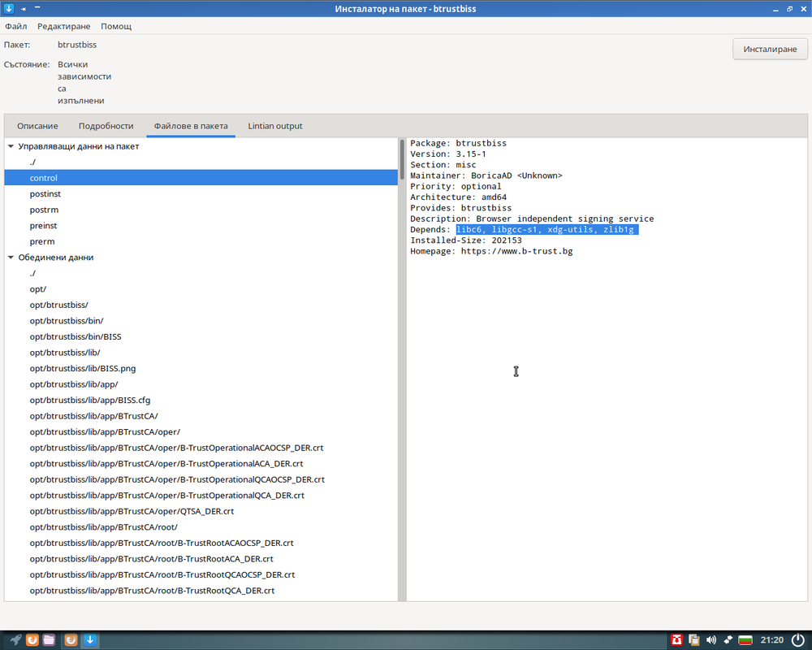Select the opt/btrustbiss/lib/app/BTrustCA/ row
Screen dimensions: 812x650
(x=201, y=416)
